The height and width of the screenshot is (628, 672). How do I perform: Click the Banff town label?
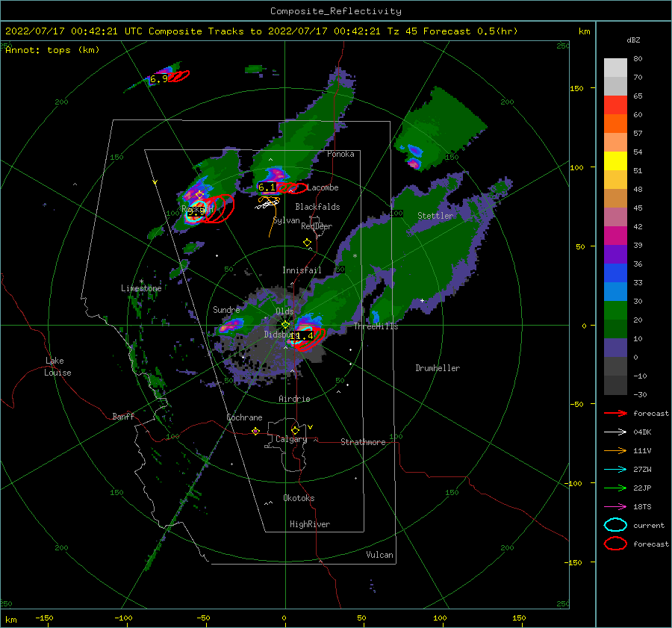123,416
